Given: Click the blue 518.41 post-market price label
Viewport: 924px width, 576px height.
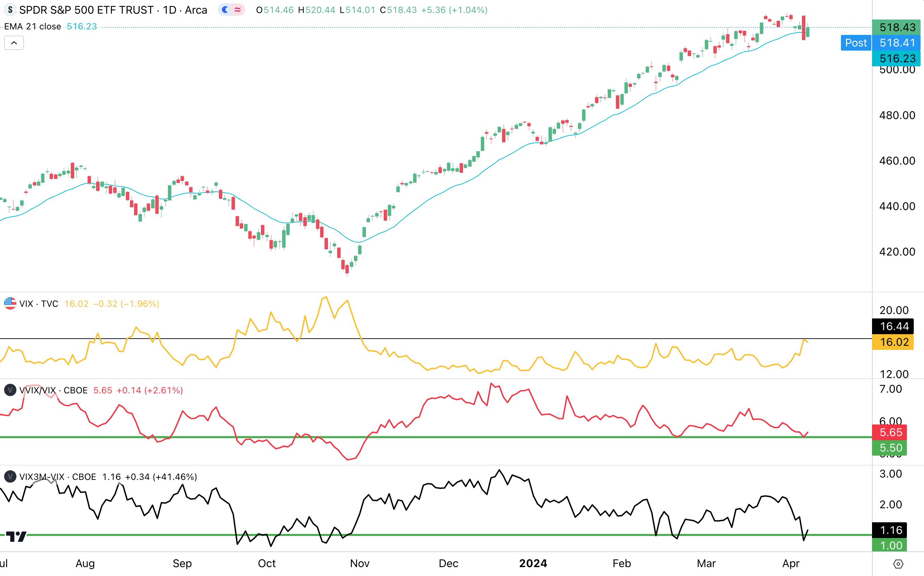Looking at the screenshot, I should 896,43.
